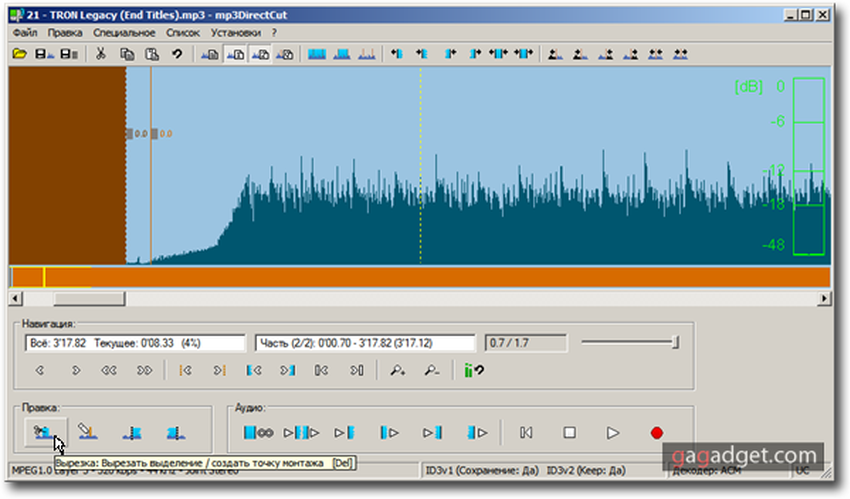Click the ? help menu item
The width and height of the screenshot is (850, 499).
coord(274,32)
